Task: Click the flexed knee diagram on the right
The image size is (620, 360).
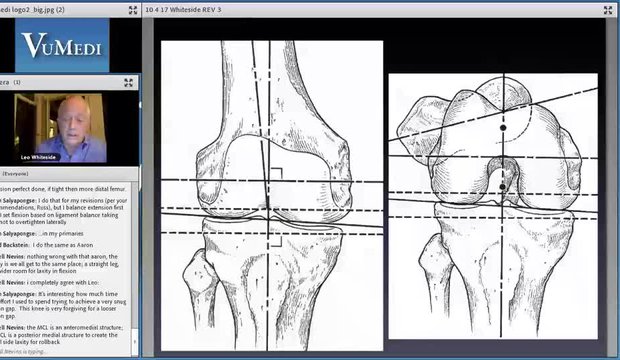Action: tap(493, 206)
